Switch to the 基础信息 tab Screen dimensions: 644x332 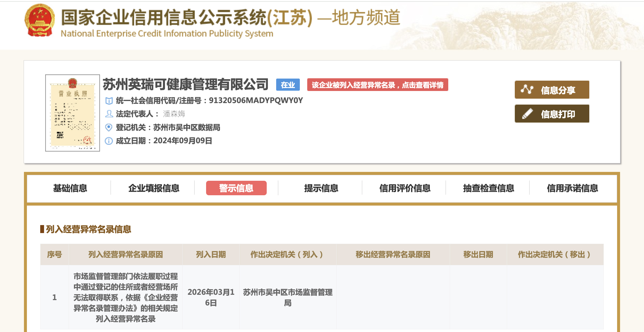pyautogui.click(x=70, y=188)
